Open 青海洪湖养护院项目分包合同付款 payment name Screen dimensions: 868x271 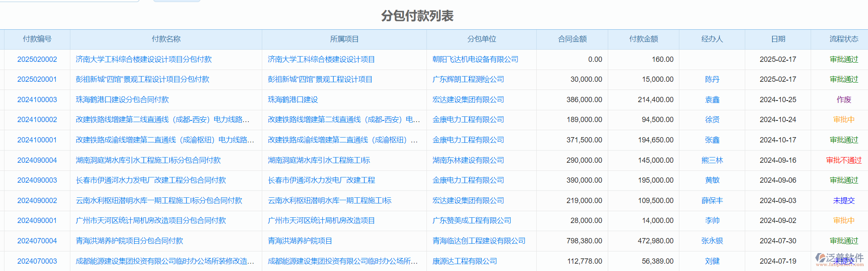(129, 241)
